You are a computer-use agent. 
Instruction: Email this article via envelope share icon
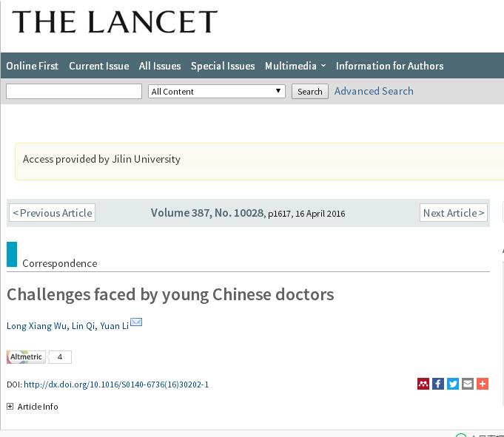[x=468, y=384]
